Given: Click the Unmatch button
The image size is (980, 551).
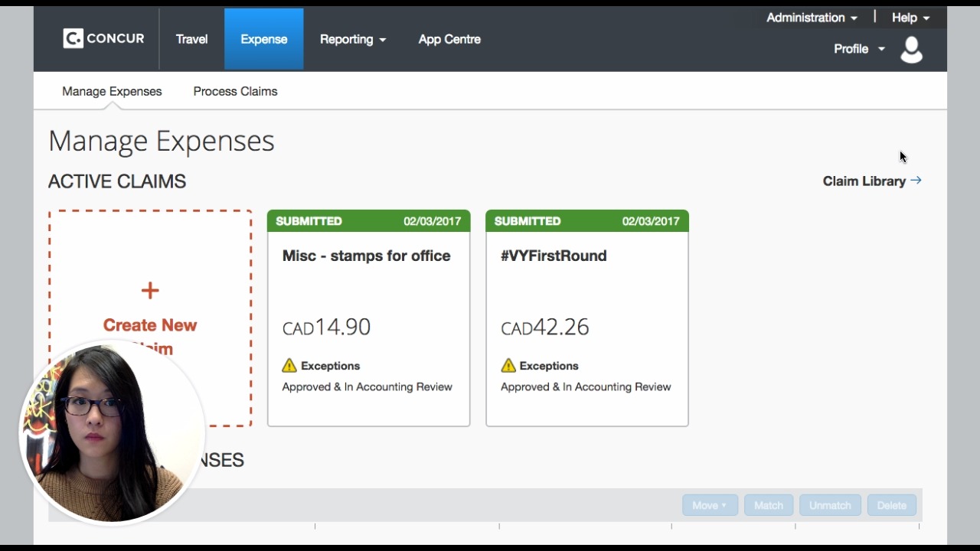Looking at the screenshot, I should pos(830,505).
